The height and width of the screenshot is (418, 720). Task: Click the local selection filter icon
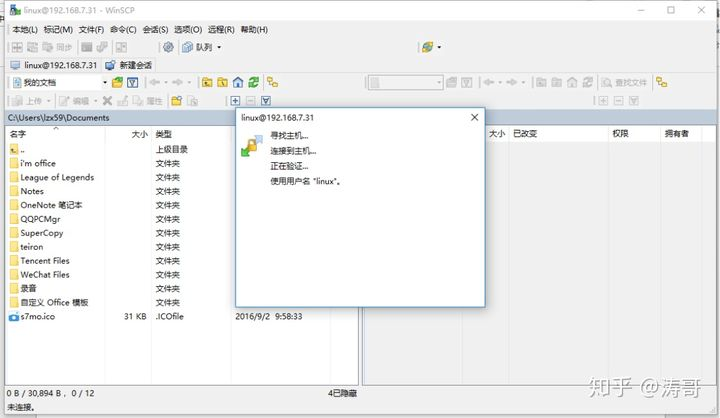pos(266,101)
